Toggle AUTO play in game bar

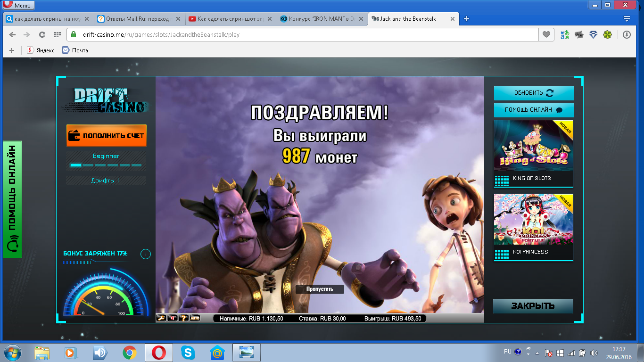[x=195, y=319]
